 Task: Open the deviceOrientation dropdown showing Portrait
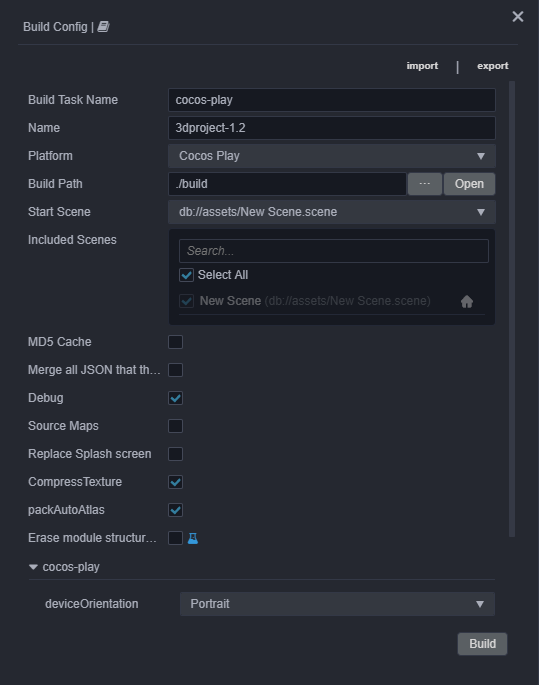coord(337,604)
